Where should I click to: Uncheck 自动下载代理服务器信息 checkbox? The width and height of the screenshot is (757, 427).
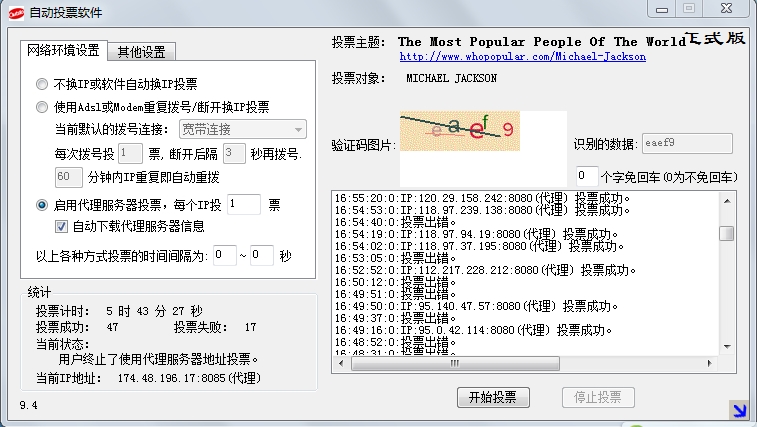62,227
